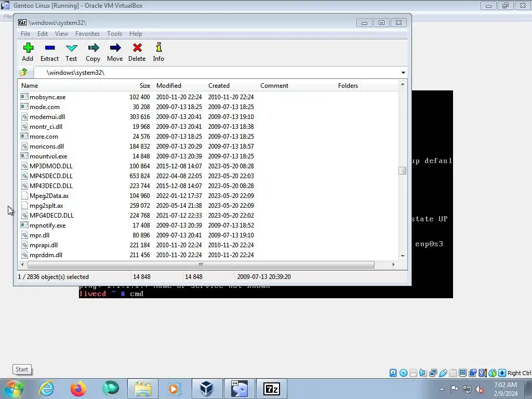Click the Extract toolbar icon
The height and width of the screenshot is (399, 532).
click(x=50, y=48)
